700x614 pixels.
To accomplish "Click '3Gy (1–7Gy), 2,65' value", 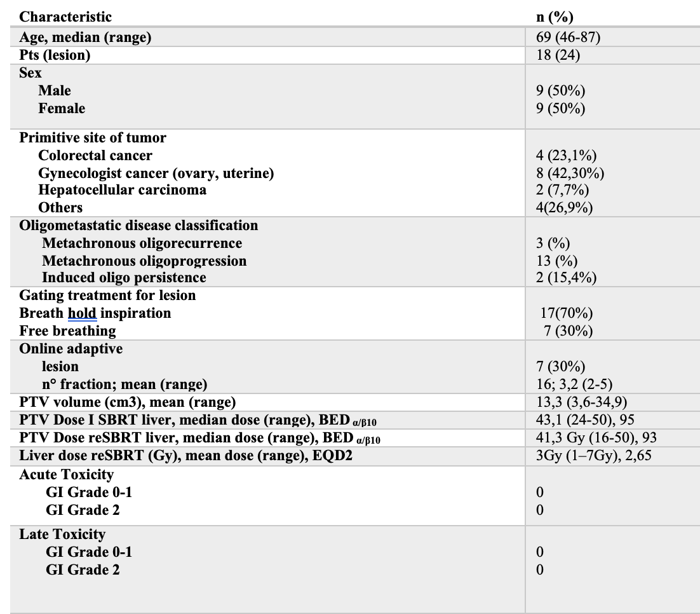I will (x=594, y=455).
